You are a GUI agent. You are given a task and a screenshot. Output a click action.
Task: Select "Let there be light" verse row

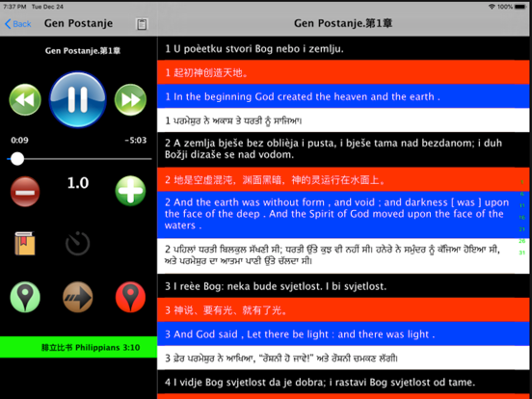[343, 334]
